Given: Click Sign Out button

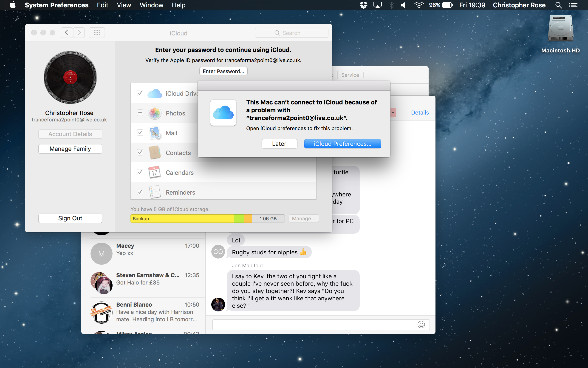Looking at the screenshot, I should (x=70, y=218).
